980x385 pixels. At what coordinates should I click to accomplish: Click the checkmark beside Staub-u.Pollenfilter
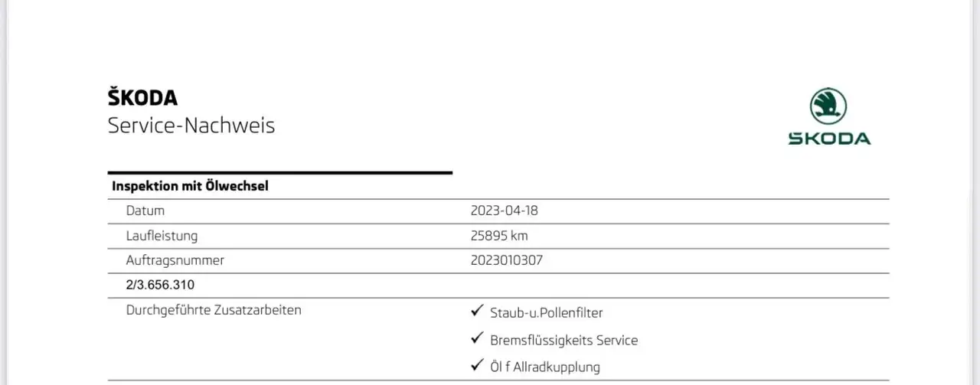click(x=477, y=312)
